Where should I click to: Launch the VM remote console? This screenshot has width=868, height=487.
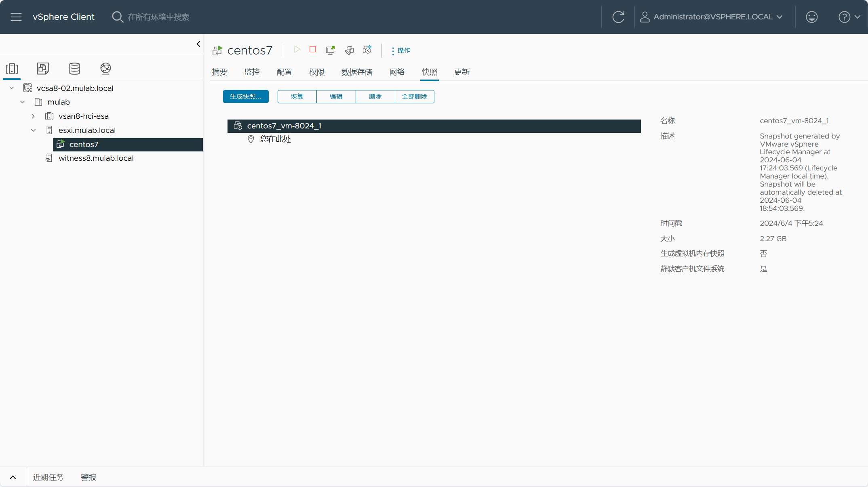click(x=331, y=50)
